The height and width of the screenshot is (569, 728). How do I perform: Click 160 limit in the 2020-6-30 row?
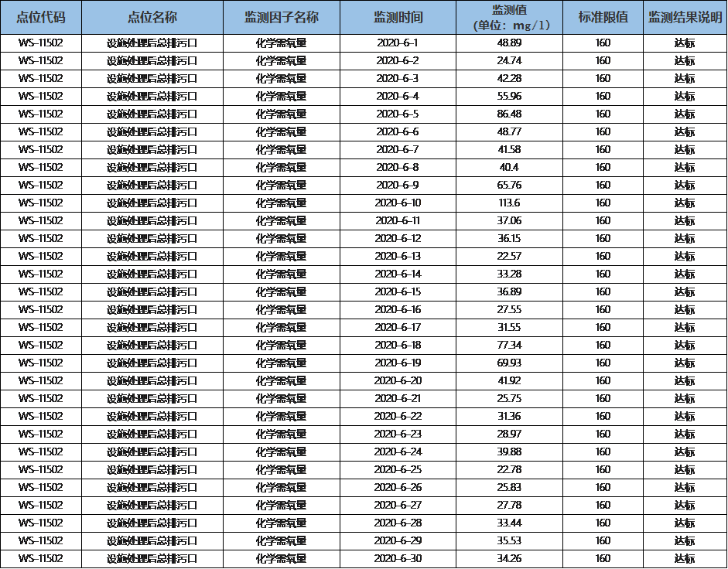click(x=603, y=558)
